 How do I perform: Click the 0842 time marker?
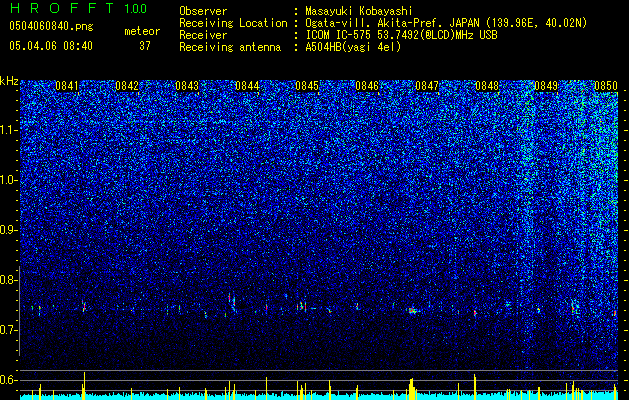tap(127, 86)
